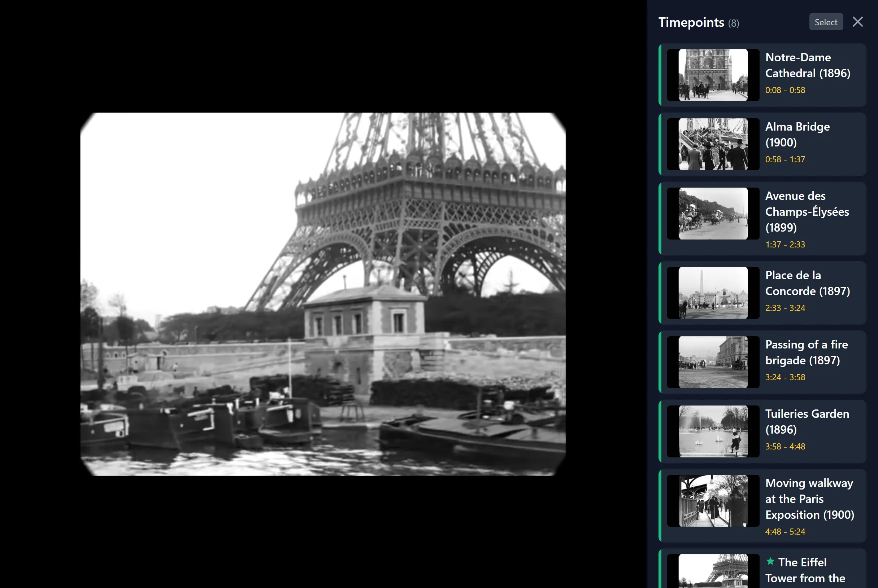This screenshot has width=878, height=588.
Task: Click the Eiffel Tower video frame
Action: click(x=323, y=294)
